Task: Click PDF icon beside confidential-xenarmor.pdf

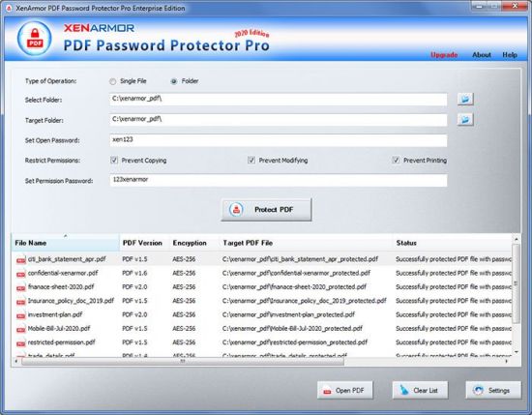Action: [20, 274]
